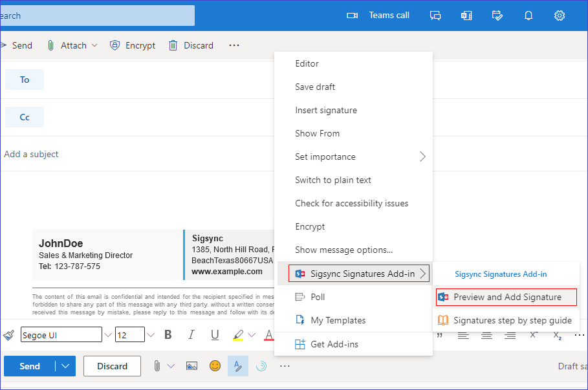This screenshot has width=588, height=390.
Task: Expand the Attach dropdown in top toolbar
Action: [94, 45]
